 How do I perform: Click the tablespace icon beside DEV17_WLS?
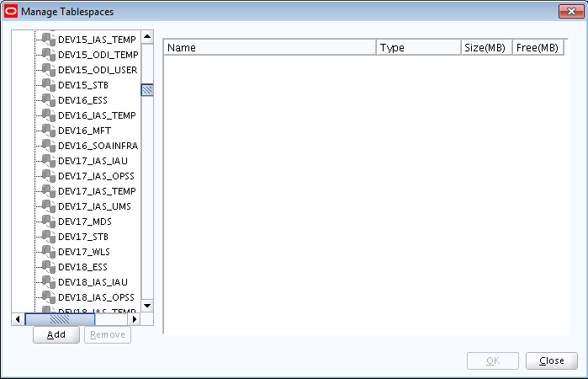[x=49, y=252]
